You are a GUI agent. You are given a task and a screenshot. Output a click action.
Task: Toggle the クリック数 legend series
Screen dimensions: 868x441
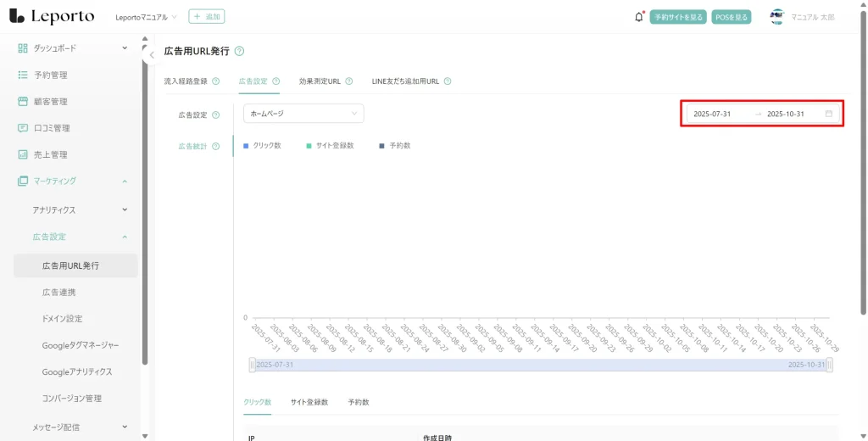point(262,146)
